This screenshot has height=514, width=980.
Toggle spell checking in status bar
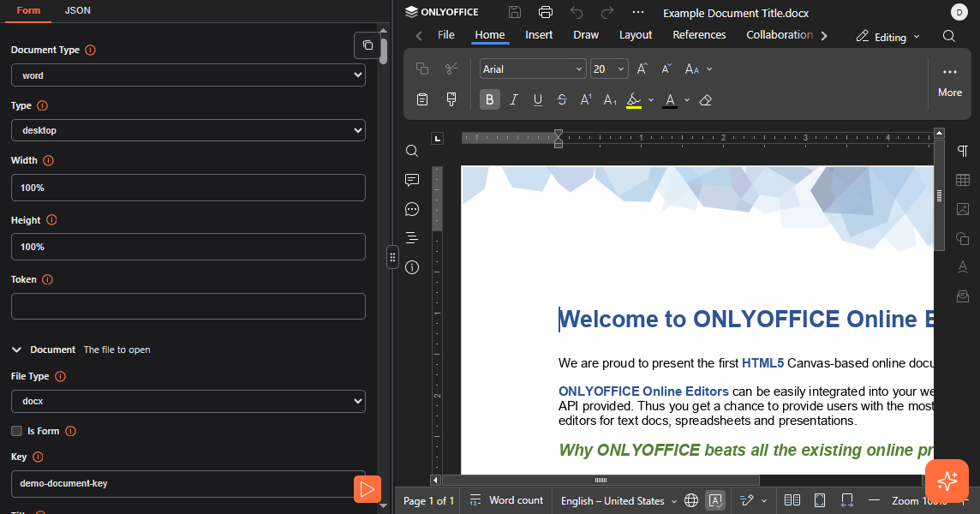point(715,500)
